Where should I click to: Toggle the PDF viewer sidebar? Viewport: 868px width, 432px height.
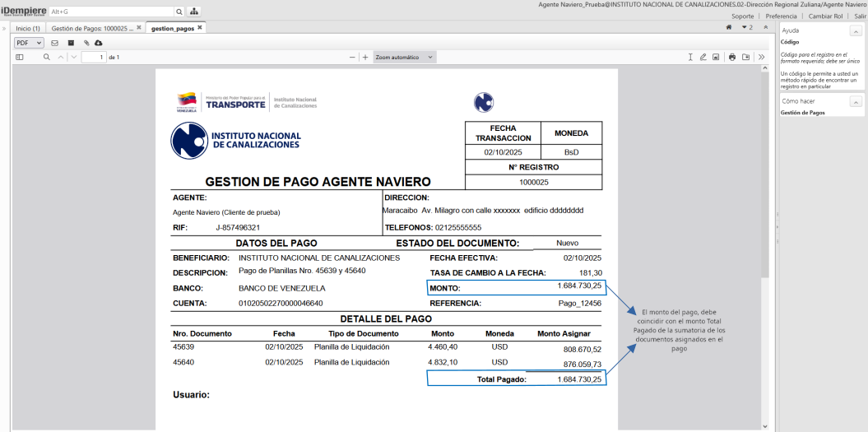click(x=20, y=57)
